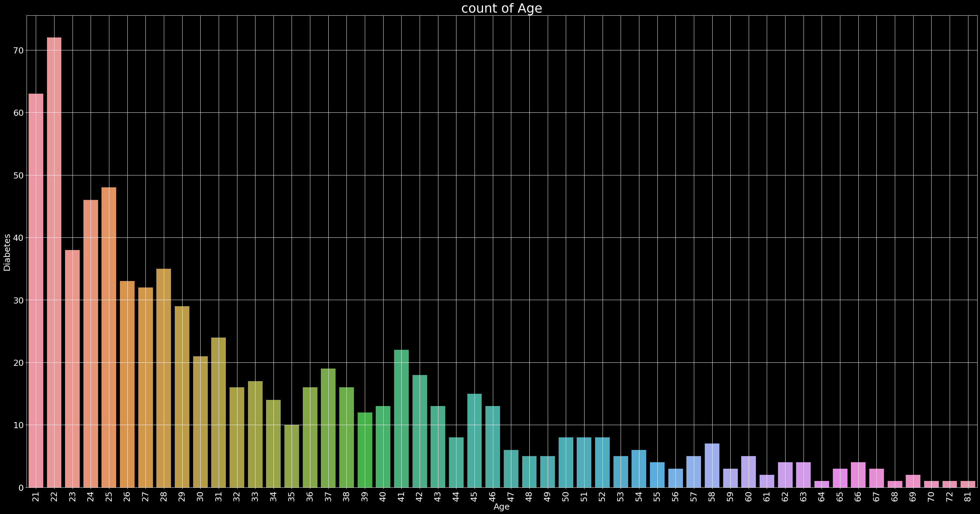
Task: Click x-axis tick label '51'
Action: click(584, 496)
